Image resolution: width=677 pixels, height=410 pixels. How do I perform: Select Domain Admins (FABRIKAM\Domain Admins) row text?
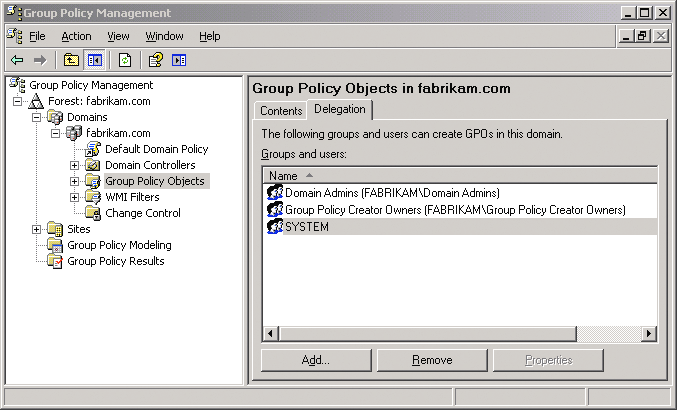(392, 192)
